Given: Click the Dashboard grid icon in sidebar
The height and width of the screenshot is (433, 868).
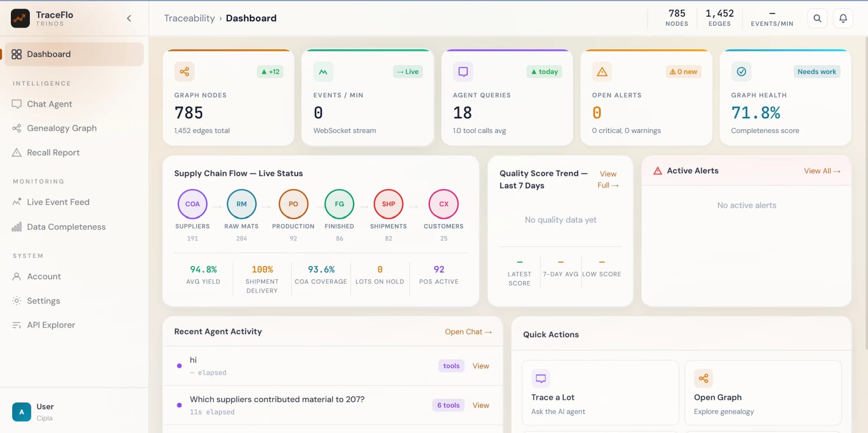Looking at the screenshot, I should coord(17,54).
